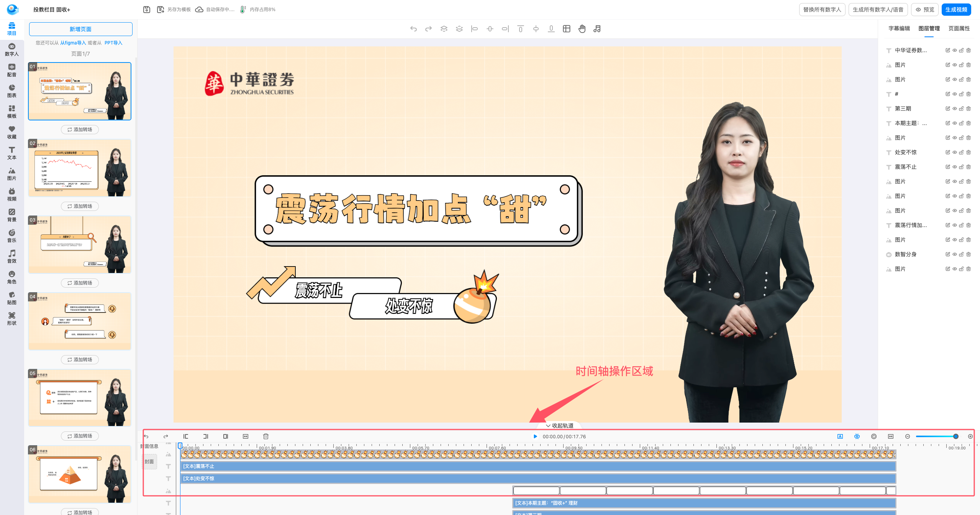Toggle lock on 数智分身 layer
Image resolution: width=980 pixels, height=515 pixels.
coord(962,254)
